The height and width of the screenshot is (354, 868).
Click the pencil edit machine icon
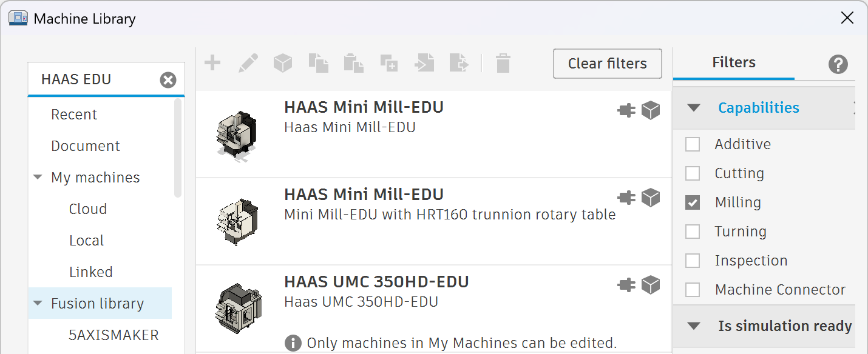tap(248, 62)
